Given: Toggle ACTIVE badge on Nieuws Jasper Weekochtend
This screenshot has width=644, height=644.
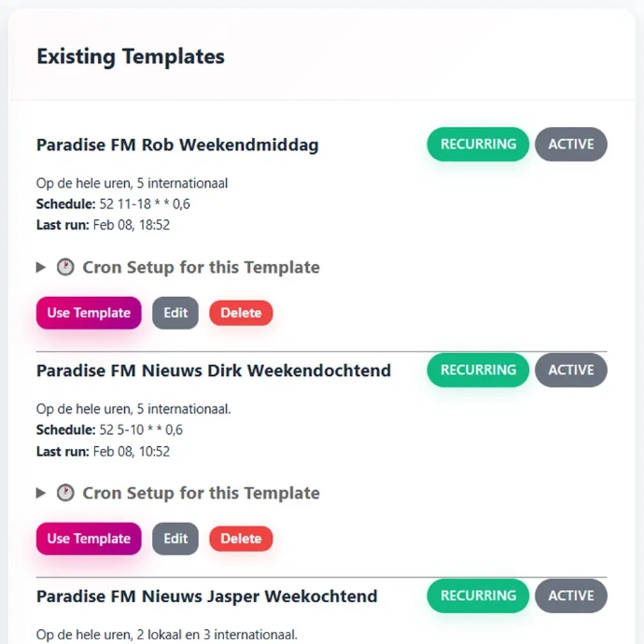Looking at the screenshot, I should pos(571,596).
